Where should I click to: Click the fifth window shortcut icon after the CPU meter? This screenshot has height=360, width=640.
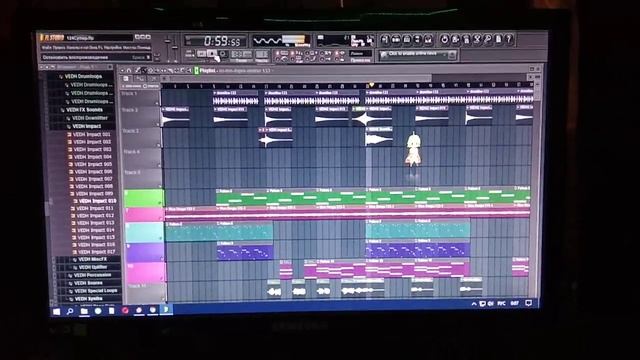pyautogui.click(x=428, y=40)
